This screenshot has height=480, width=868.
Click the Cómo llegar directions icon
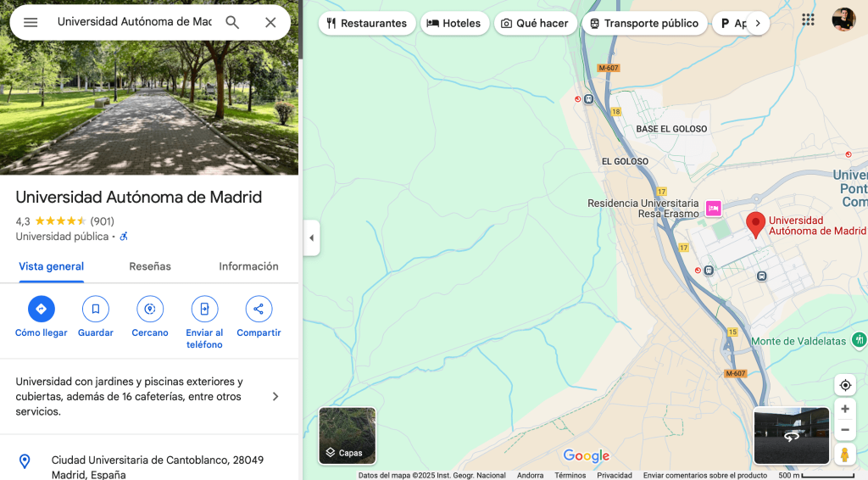[x=42, y=309]
